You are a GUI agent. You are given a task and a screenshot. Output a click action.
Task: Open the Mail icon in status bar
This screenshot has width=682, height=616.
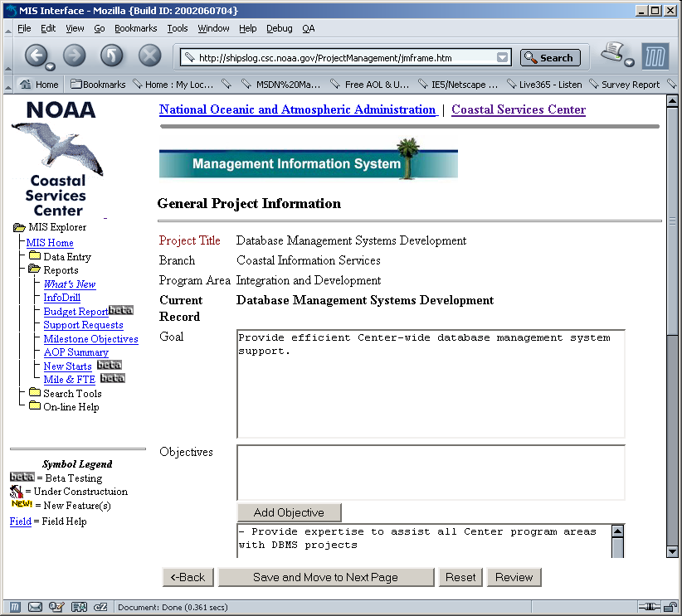pos(35,607)
